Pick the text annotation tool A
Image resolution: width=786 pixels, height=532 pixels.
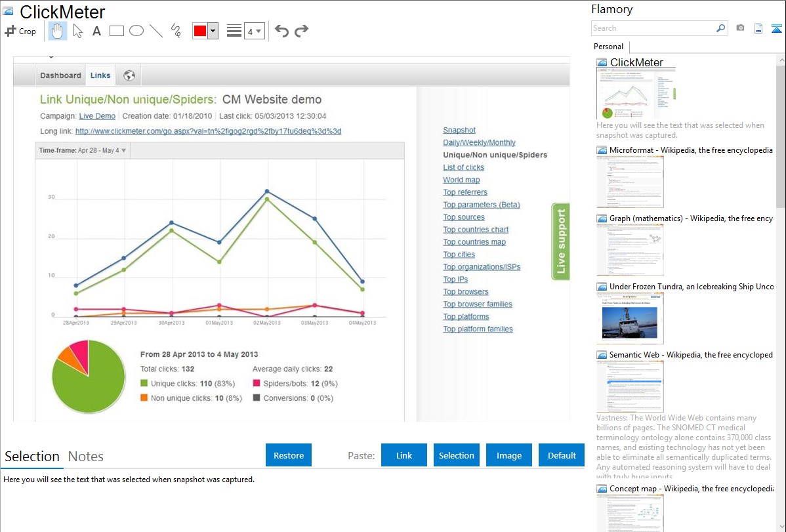coord(96,31)
